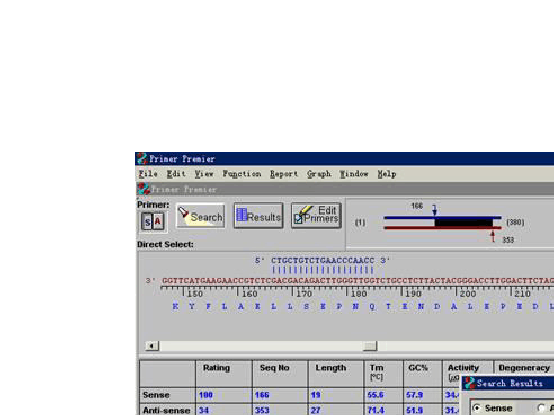
Task: Click the Sense row GC% value 57.9
Action: coord(414,395)
